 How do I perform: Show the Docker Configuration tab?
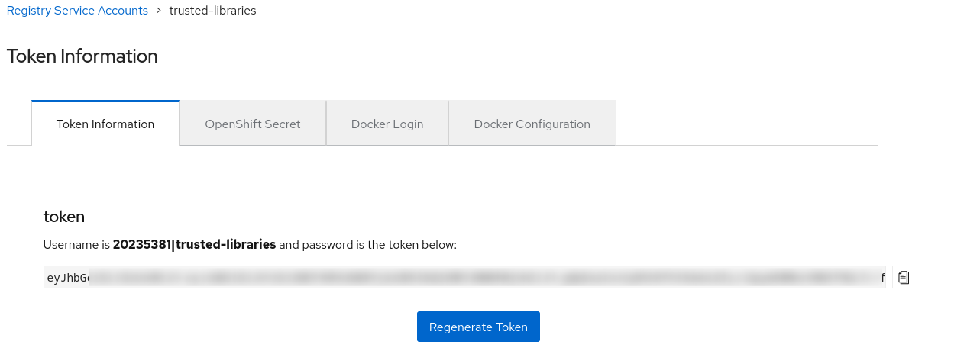tap(532, 124)
